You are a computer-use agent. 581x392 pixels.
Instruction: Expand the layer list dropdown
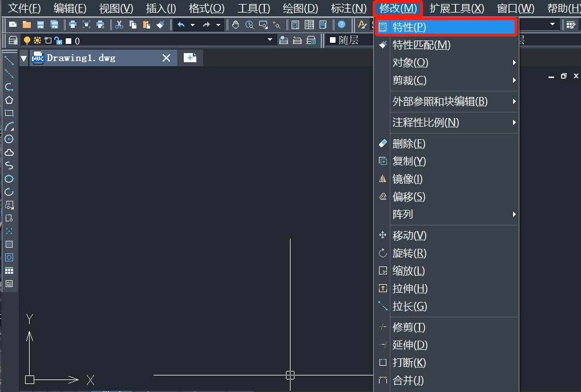[x=270, y=41]
